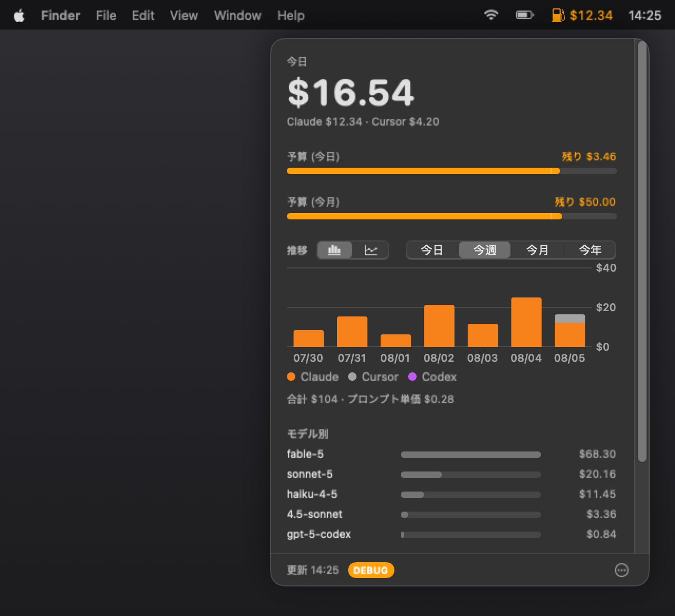Screen dimensions: 675x616
Task: Open the View menu
Action: (x=184, y=15)
